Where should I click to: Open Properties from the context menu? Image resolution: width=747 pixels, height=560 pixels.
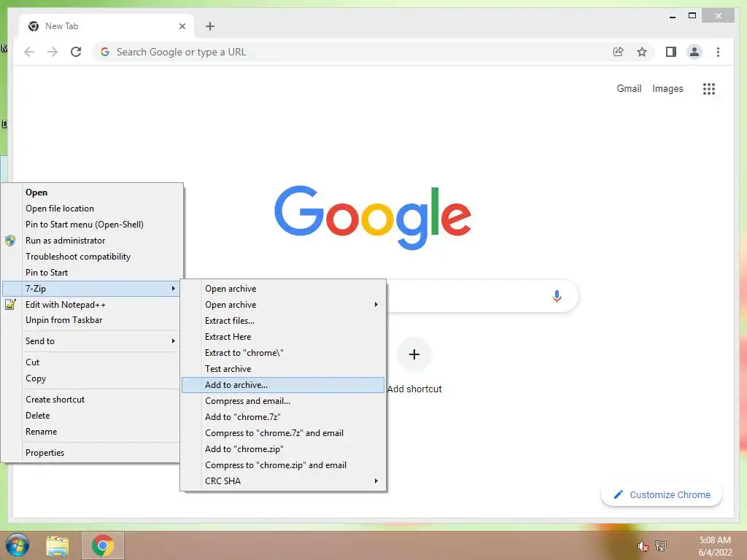click(91, 452)
